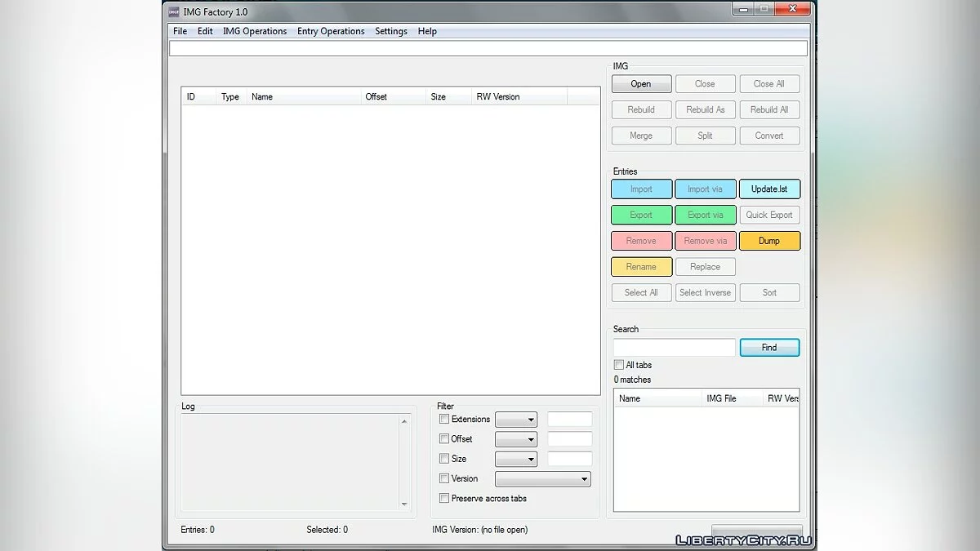Click the Find search button

coord(769,348)
